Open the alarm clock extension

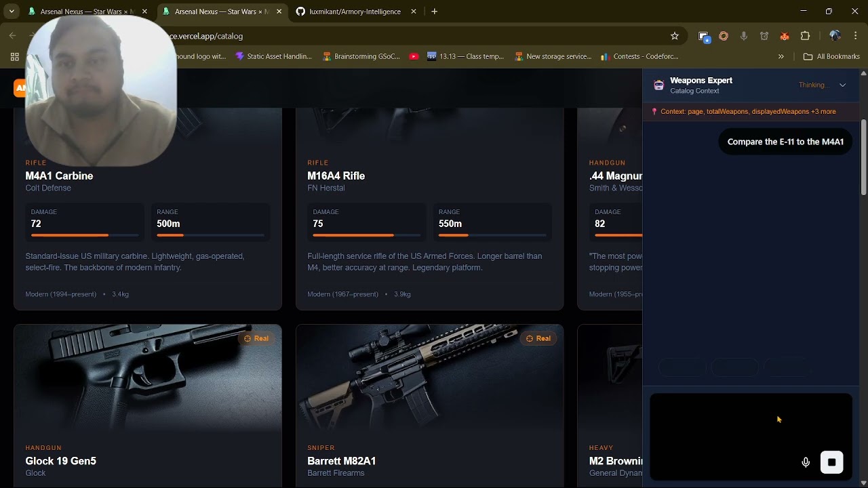(x=764, y=36)
